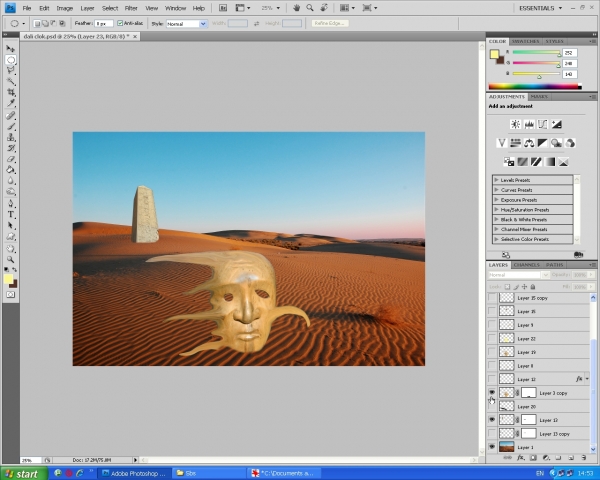The width and height of the screenshot is (600, 480).
Task: Add a Levels adjustment
Action: (x=529, y=124)
